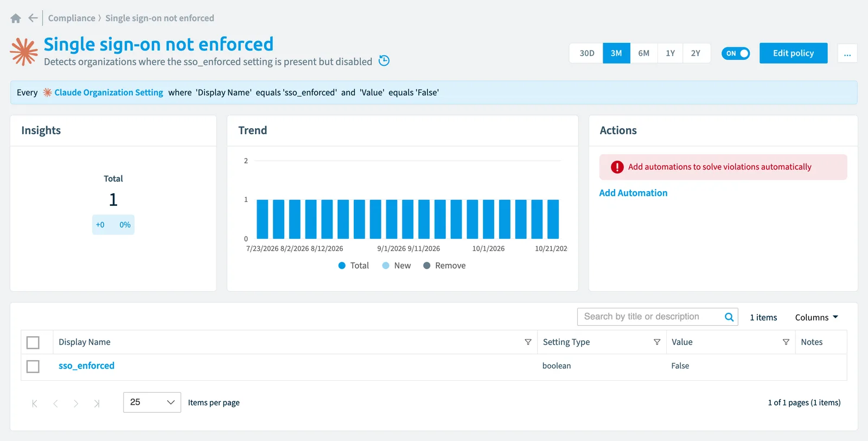Open Setting Type column filter

point(657,342)
